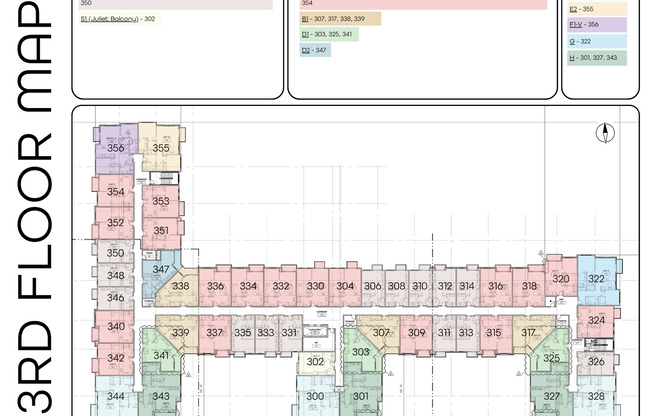This screenshot has height=416, width=652.
Task: Select green unit 327 on the floor plan
Action: [x=551, y=396]
